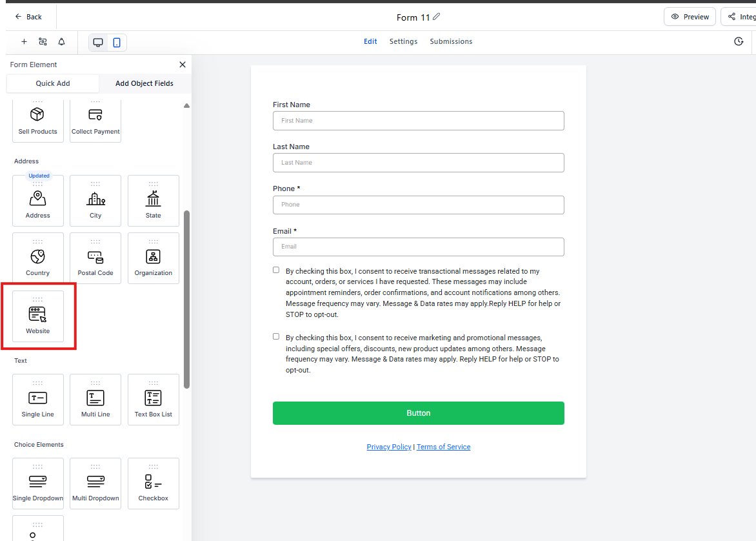Switch to the Quick Add tab
Viewport: 756px width, 541px height.
53,83
